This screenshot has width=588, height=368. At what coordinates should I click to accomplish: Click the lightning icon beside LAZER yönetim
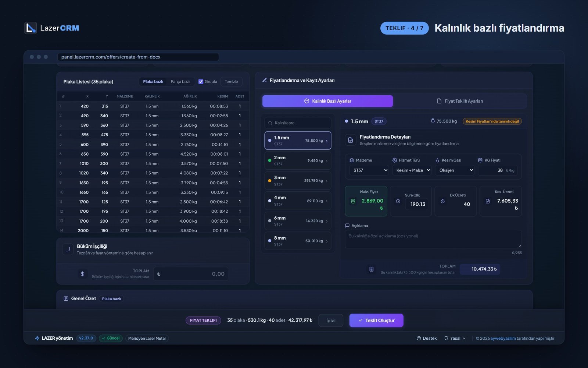click(37, 338)
